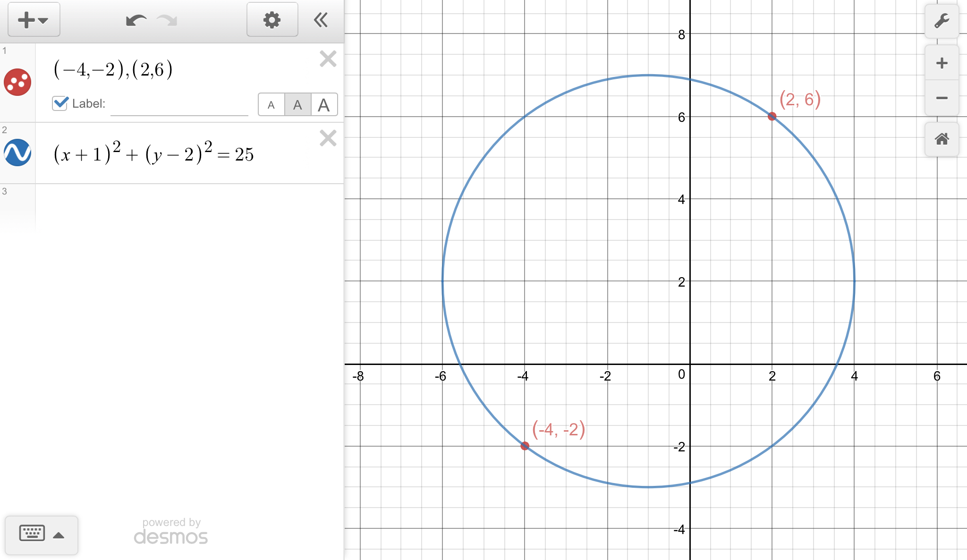Expand the on-screen keyboard
The height and width of the screenshot is (560, 967).
[x=42, y=535]
